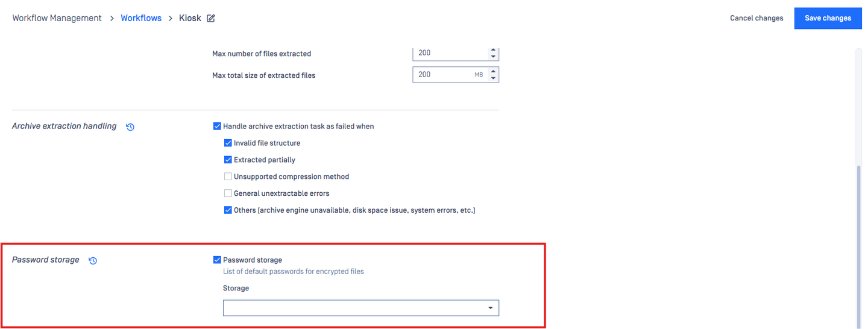Click the edit pencil icon beside Kiosk
The height and width of the screenshot is (329, 868).
click(x=211, y=18)
